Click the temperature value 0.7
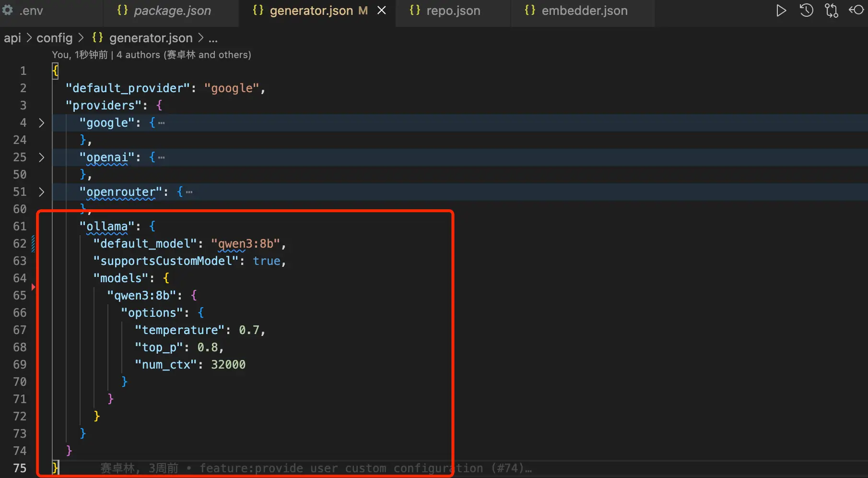Image resolution: width=868 pixels, height=478 pixels. coord(249,330)
